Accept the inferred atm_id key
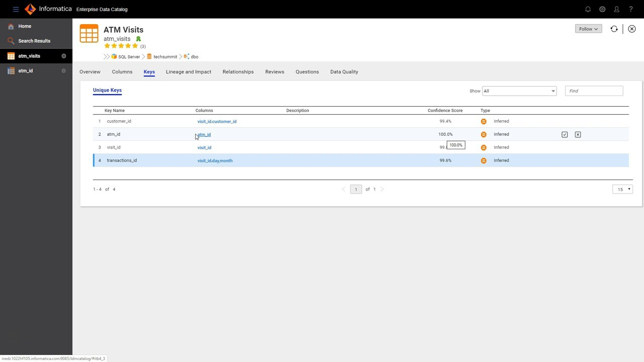This screenshot has width=644, height=362. coord(565,135)
